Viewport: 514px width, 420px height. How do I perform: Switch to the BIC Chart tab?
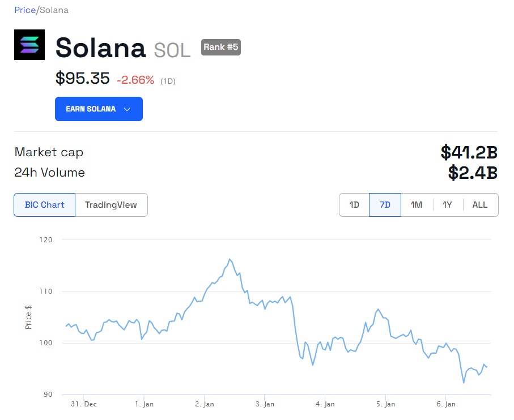(44, 205)
